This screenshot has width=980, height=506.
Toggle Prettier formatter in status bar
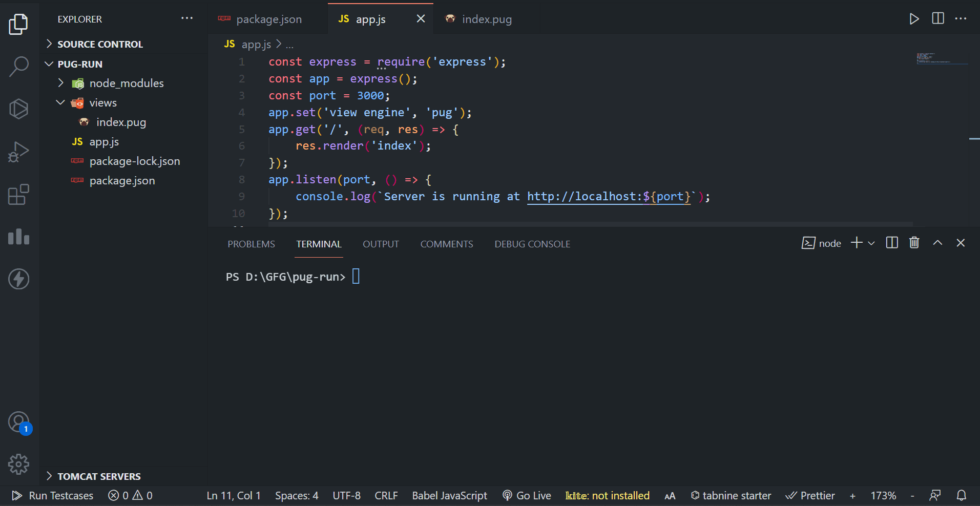point(810,496)
